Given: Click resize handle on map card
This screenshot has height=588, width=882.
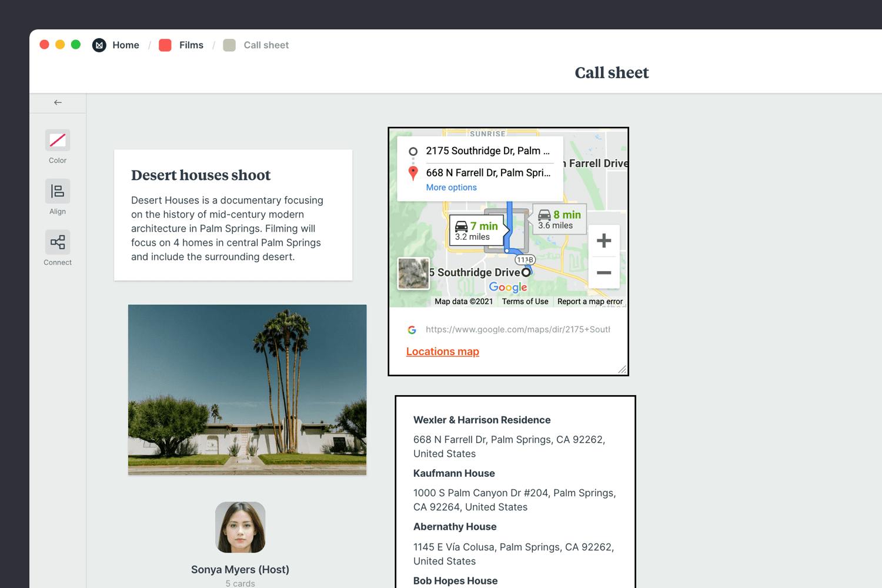Looking at the screenshot, I should point(622,369).
